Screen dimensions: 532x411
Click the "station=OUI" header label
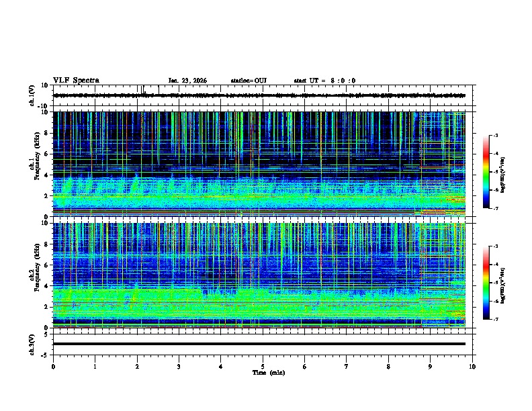point(249,81)
